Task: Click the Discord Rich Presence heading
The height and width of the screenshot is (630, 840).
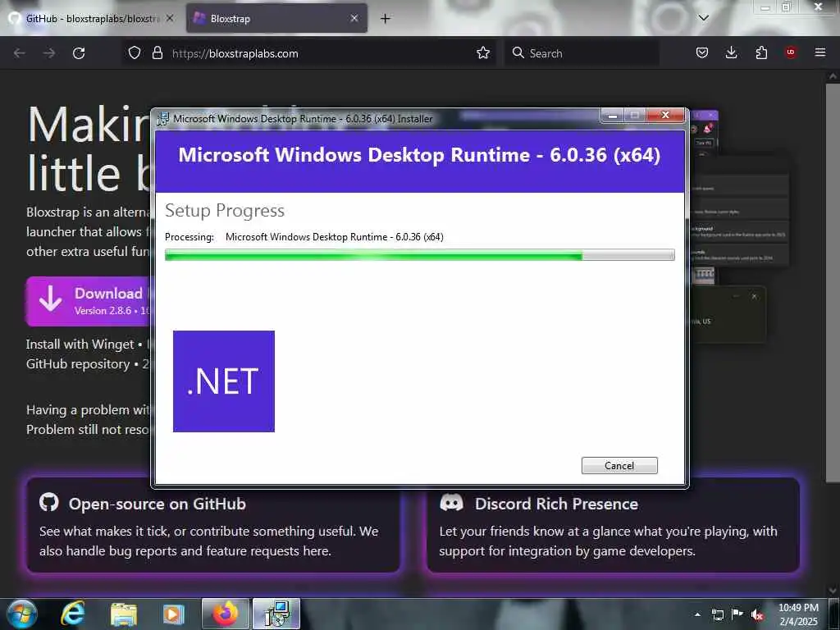Action: [x=556, y=504]
